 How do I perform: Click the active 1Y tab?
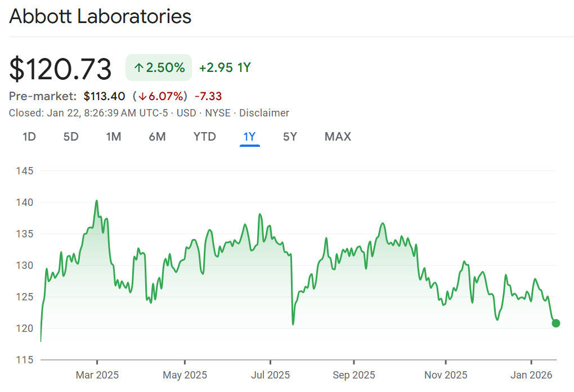(249, 137)
